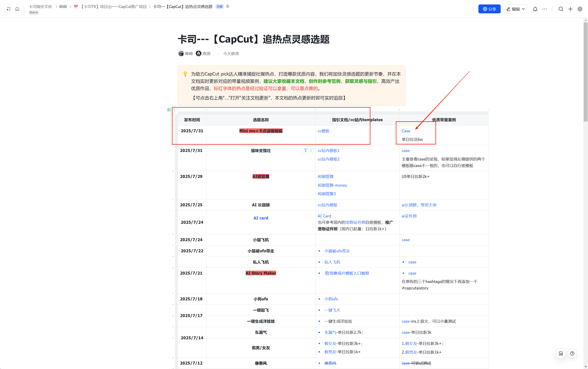Click 峰峰 author avatar
The image size is (588, 369).
pos(181,53)
